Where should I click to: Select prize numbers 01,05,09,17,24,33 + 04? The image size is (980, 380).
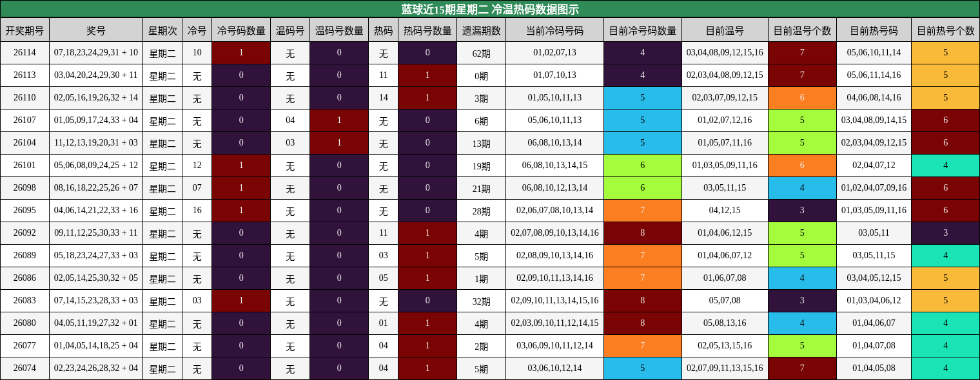[x=96, y=120]
